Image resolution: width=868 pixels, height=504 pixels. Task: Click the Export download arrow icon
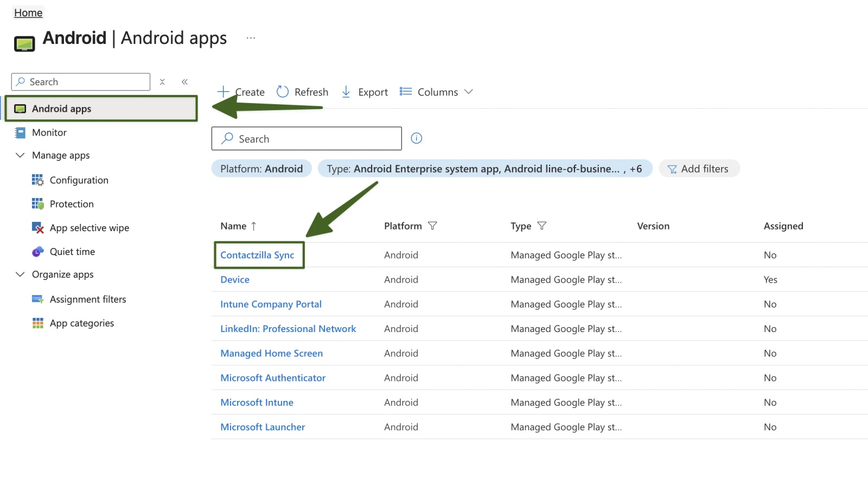click(x=346, y=92)
